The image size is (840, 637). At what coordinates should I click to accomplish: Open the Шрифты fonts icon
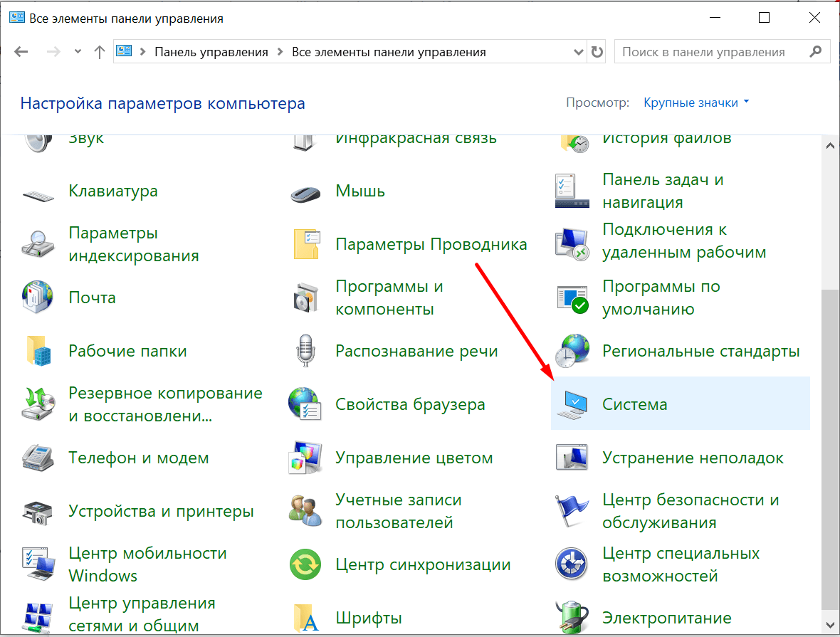[306, 618]
